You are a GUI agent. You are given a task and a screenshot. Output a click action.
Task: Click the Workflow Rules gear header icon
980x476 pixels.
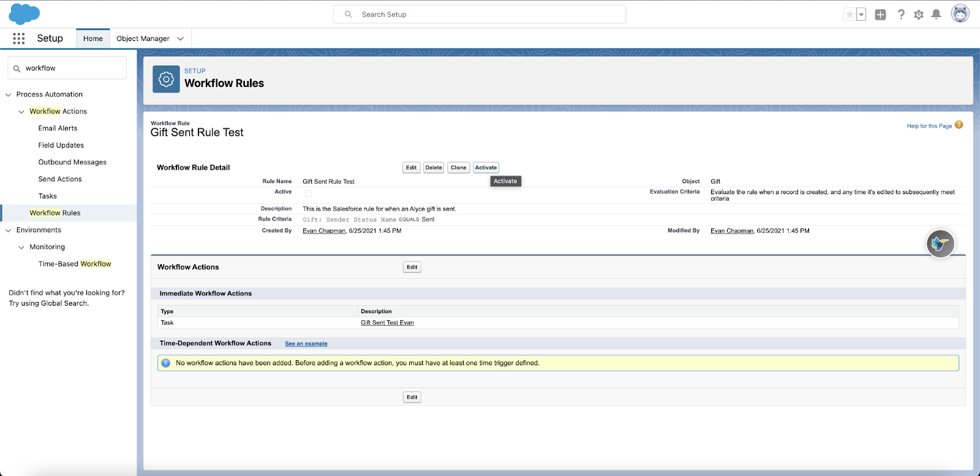166,79
